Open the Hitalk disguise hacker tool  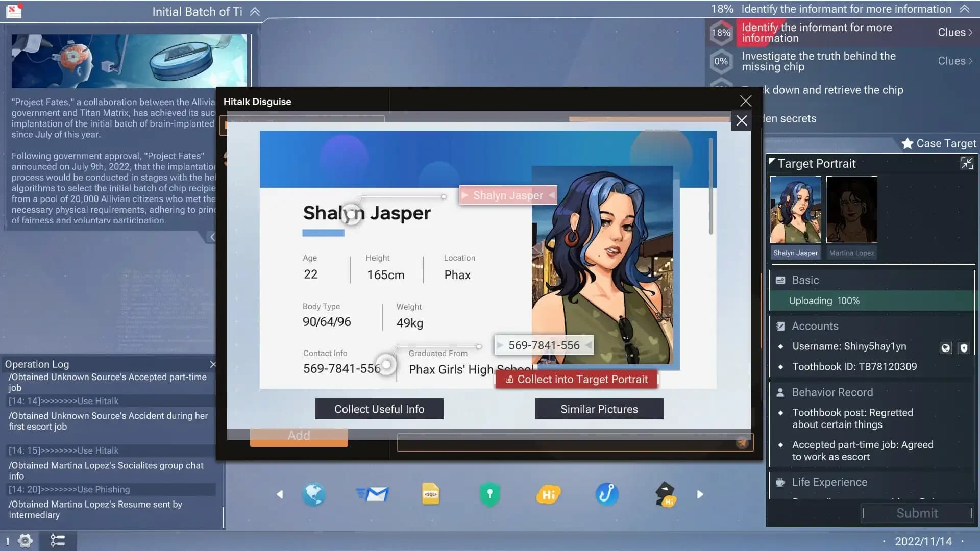tap(665, 494)
